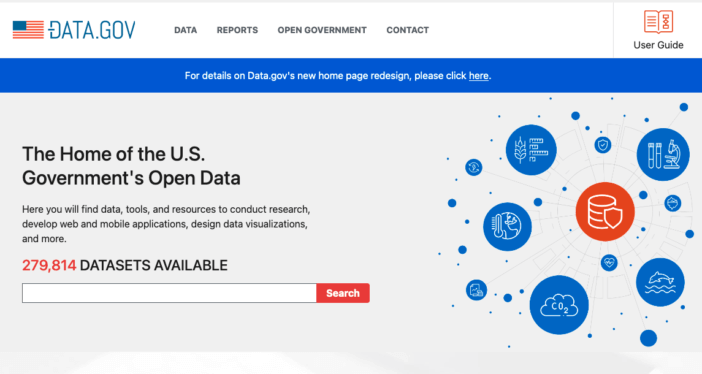Image resolution: width=702 pixels, height=374 pixels.
Task: Select the microscope and test tubes icon
Action: [663, 155]
